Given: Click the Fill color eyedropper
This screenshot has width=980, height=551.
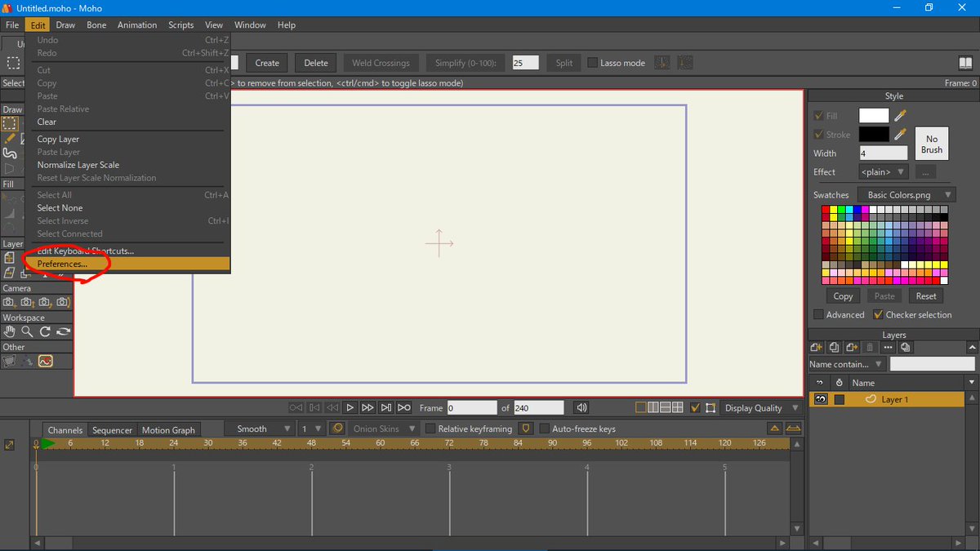Looking at the screenshot, I should click(900, 116).
